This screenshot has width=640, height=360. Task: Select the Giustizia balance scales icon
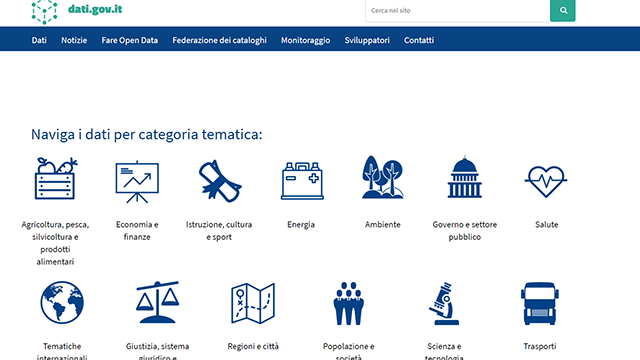158,302
